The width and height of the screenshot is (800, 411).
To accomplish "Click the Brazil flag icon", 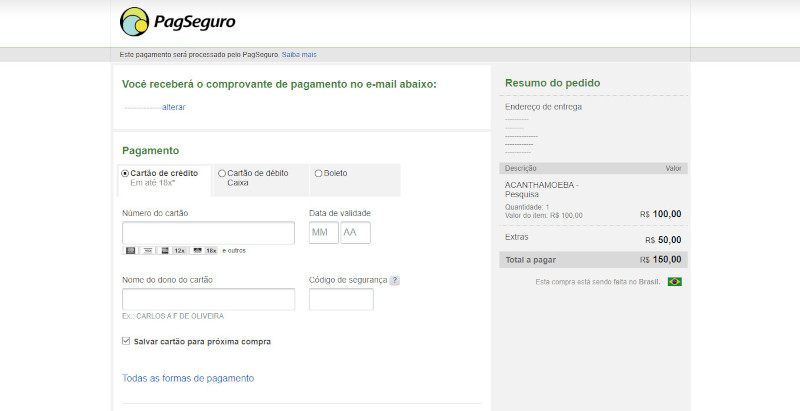I will pyautogui.click(x=675, y=282).
